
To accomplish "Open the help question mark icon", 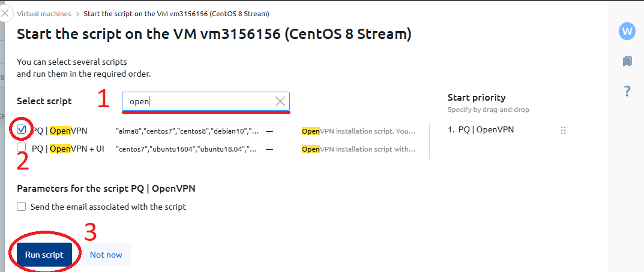I will [x=627, y=91].
